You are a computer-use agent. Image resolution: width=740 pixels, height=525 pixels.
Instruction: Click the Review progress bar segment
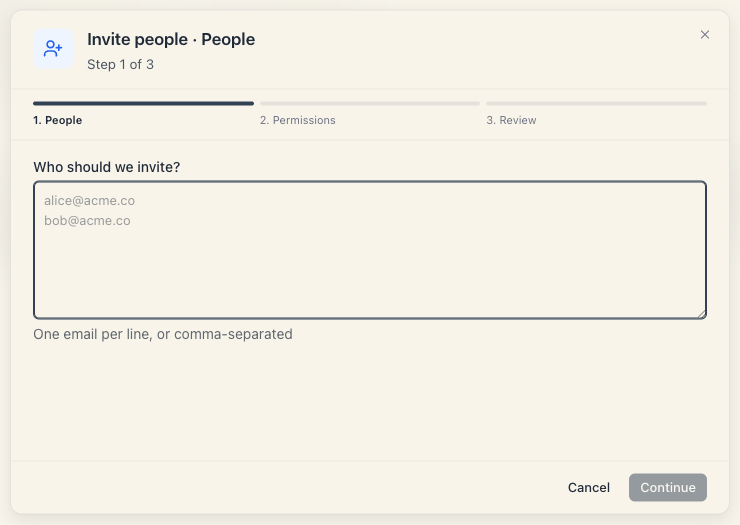pos(597,103)
